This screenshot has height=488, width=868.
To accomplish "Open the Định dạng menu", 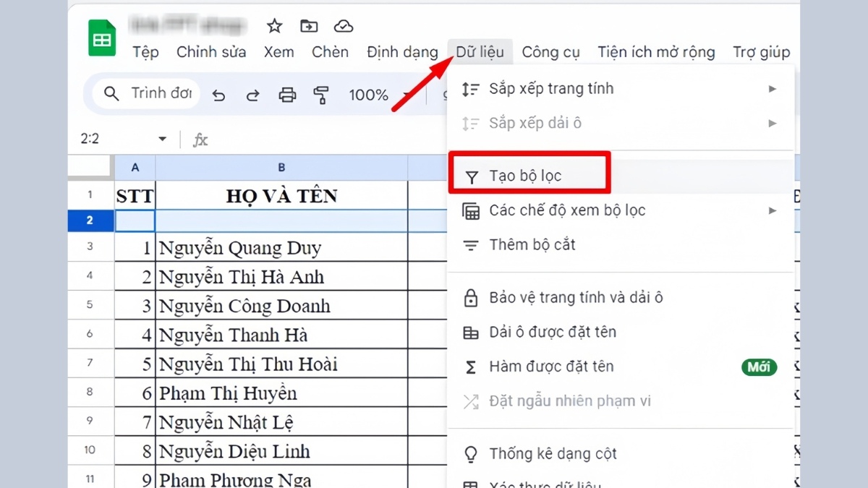I will point(402,52).
